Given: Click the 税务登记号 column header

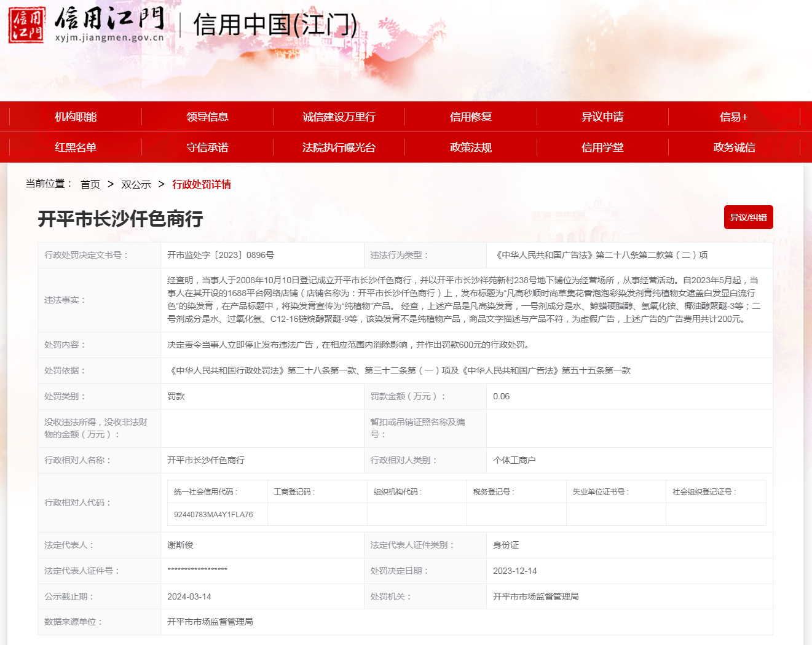Looking at the screenshot, I should point(494,492).
